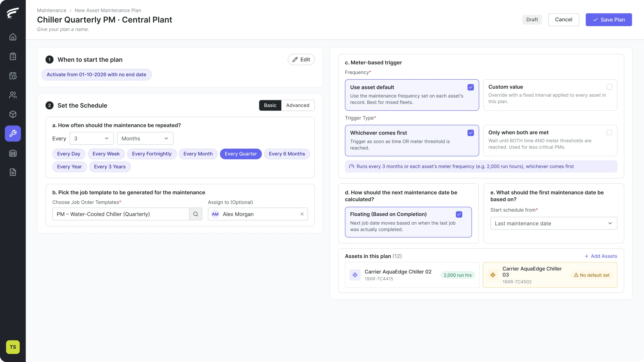Switch to the Advanced schedule tab
644x362 pixels.
(x=297, y=105)
